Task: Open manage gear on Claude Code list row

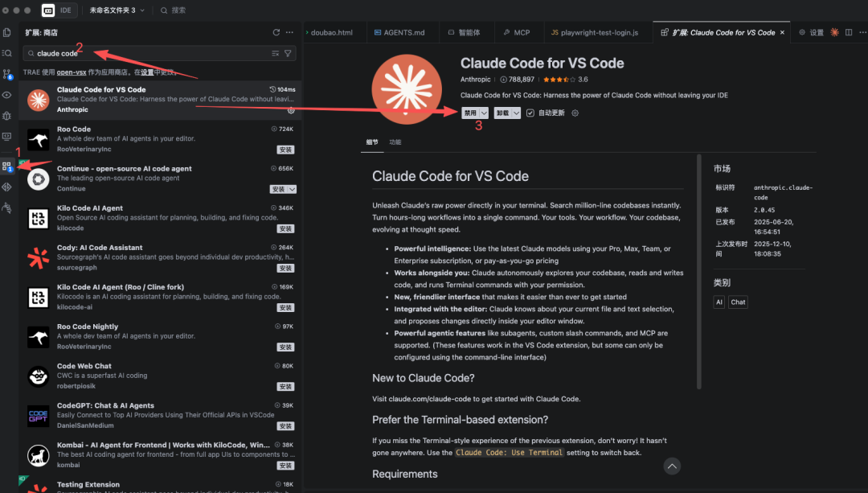Action: pyautogui.click(x=291, y=110)
